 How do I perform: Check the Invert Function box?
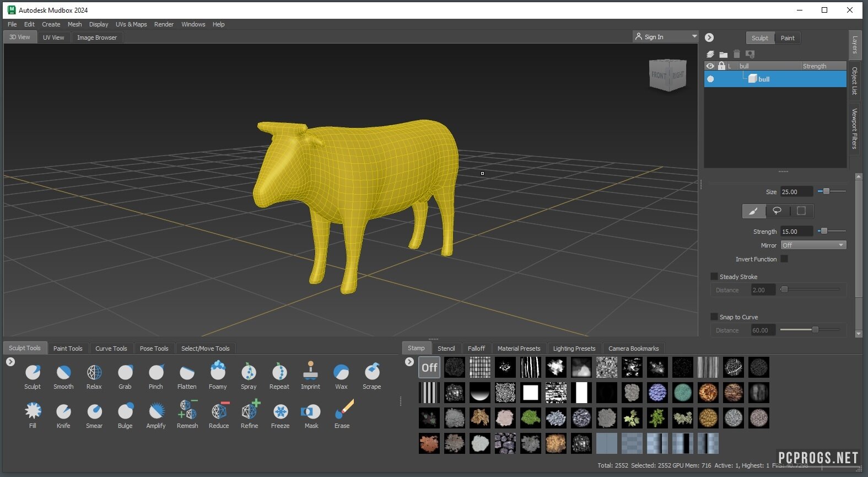784,259
